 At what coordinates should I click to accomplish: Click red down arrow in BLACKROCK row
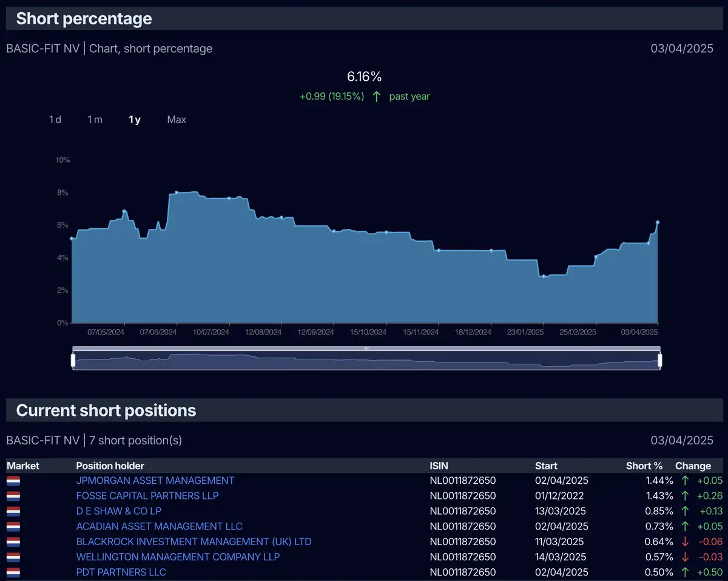click(685, 542)
